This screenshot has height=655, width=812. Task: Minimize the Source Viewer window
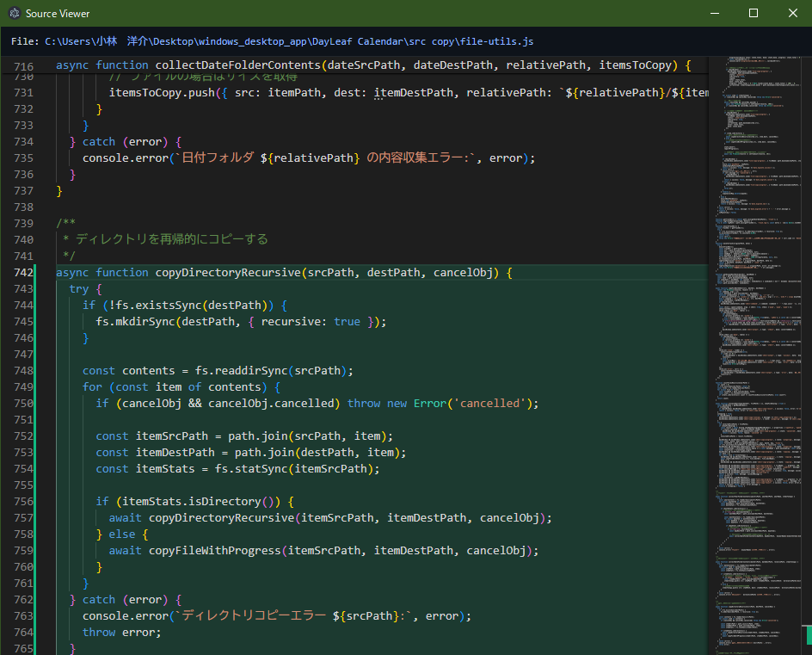click(717, 13)
